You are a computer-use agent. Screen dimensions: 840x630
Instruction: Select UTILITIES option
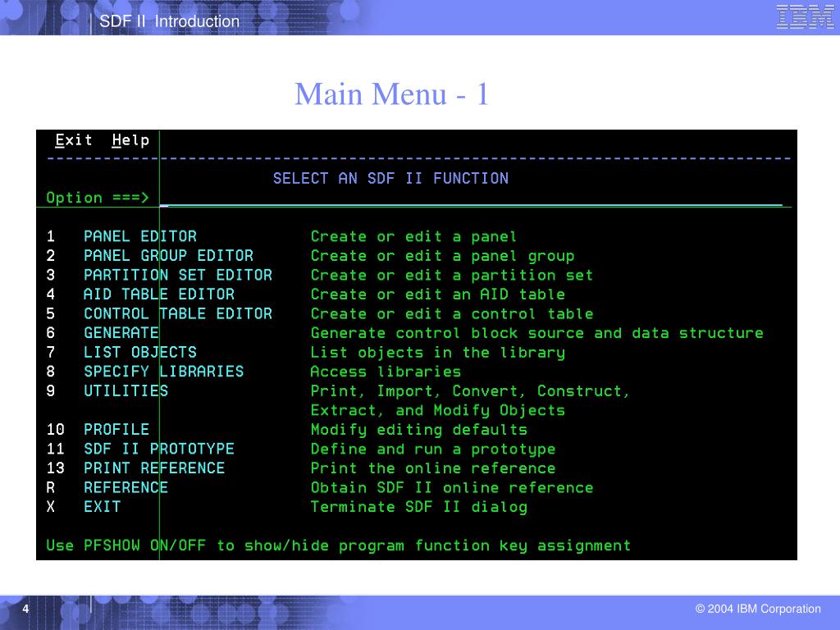click(x=126, y=390)
